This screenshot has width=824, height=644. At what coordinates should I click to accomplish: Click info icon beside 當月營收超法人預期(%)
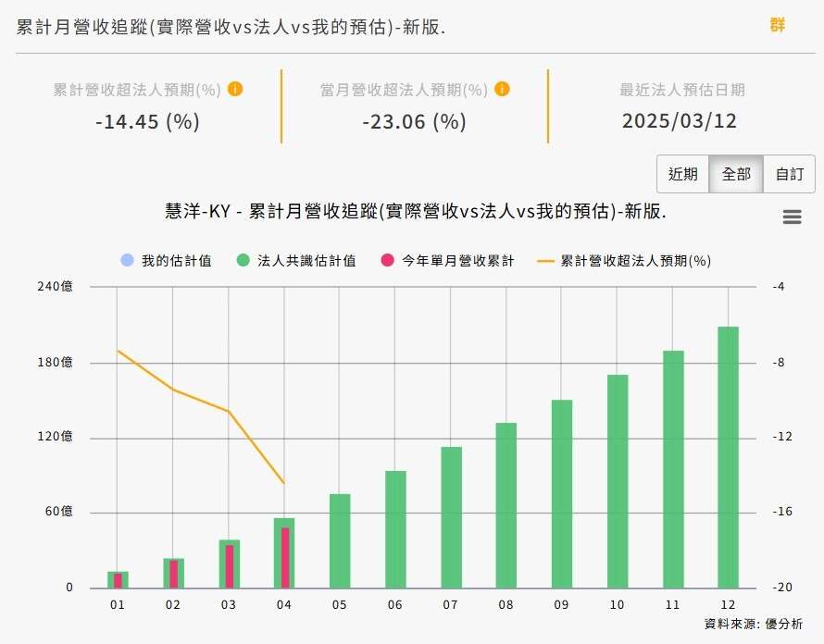click(x=502, y=90)
